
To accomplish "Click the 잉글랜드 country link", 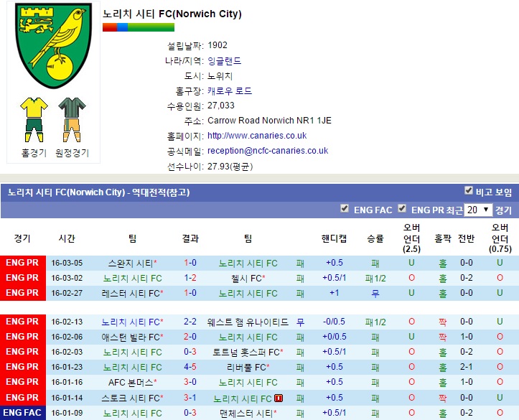I will coord(224,61).
